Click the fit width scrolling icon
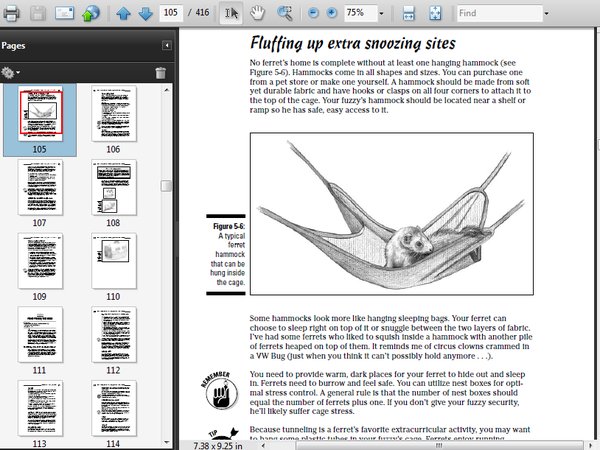600x450 pixels. click(x=409, y=14)
